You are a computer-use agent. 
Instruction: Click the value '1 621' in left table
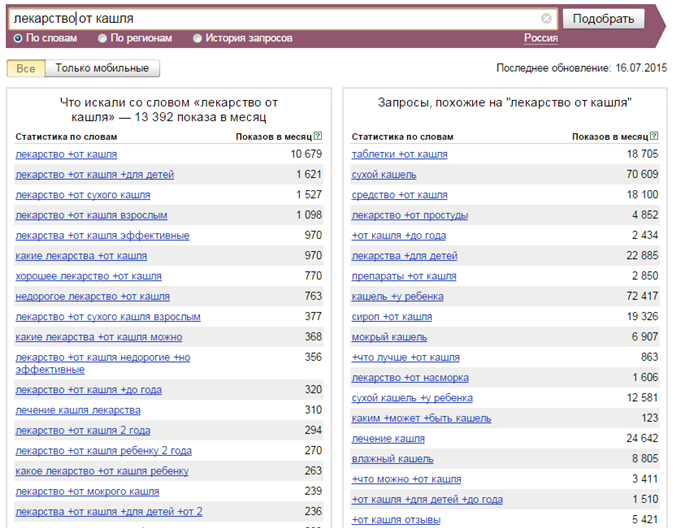309,174
